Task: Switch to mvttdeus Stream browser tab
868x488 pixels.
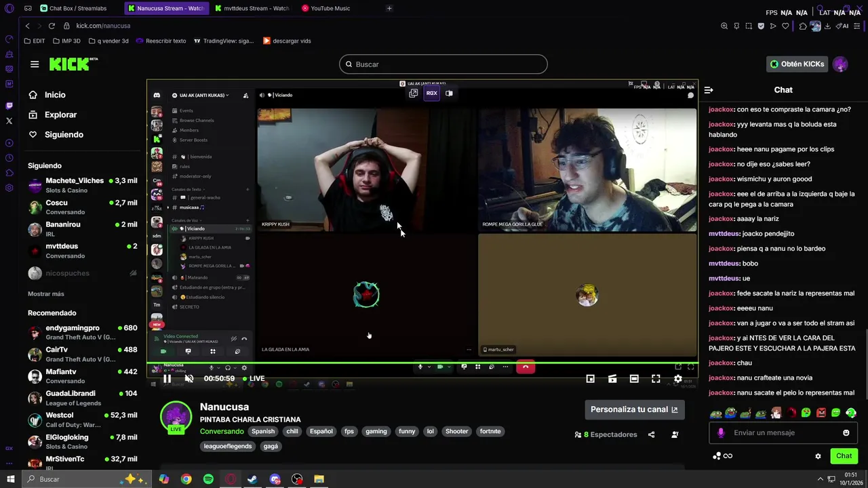Action: tap(252, 8)
